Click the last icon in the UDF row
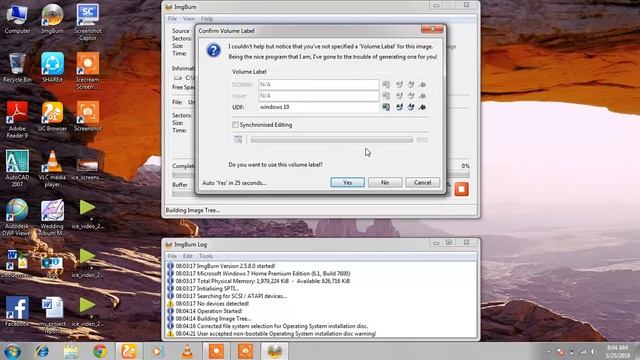This screenshot has width=640, height=360. 422,107
